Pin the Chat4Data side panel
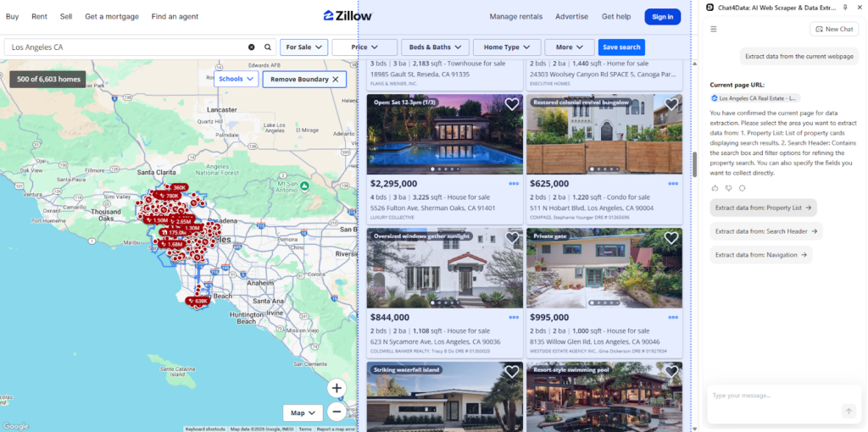This screenshot has height=432, width=868. click(845, 7)
